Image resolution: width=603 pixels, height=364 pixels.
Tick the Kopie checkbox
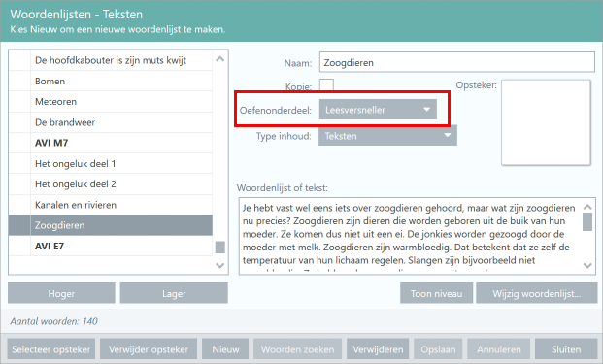326,85
